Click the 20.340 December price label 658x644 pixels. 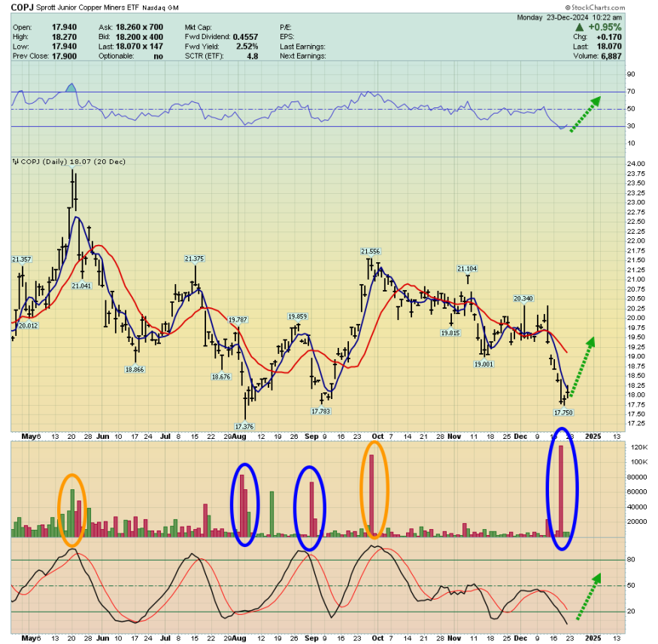point(523,298)
